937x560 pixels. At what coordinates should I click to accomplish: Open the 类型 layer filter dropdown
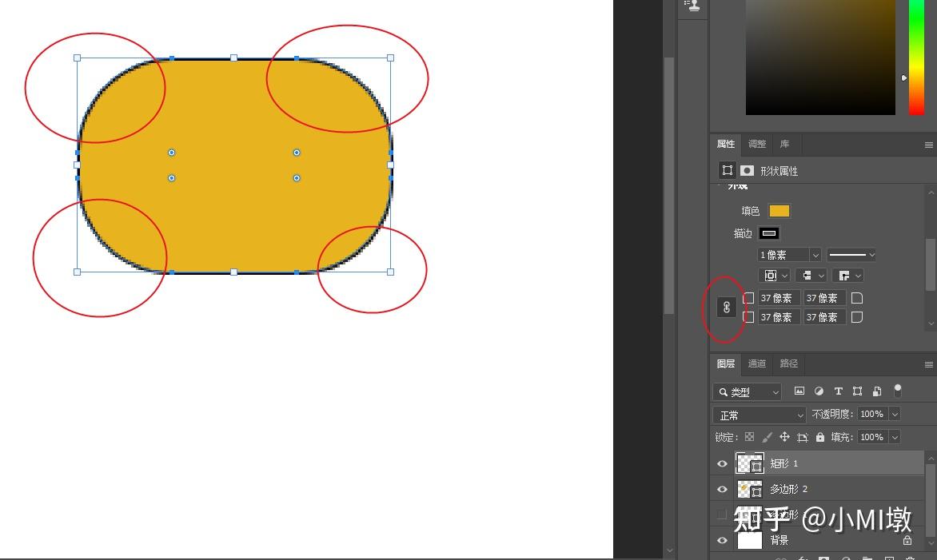747,392
